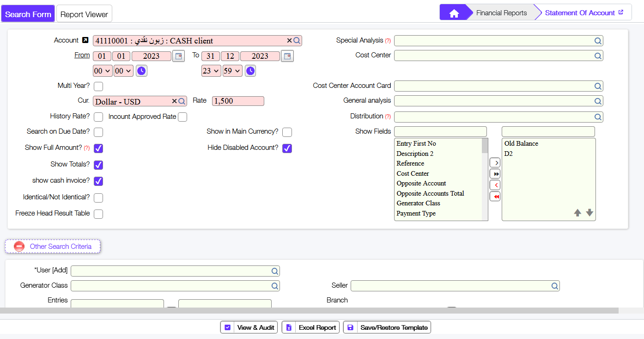Screen dimensions: 644x339
Task: Click the From year field 2023
Action: pyautogui.click(x=151, y=56)
